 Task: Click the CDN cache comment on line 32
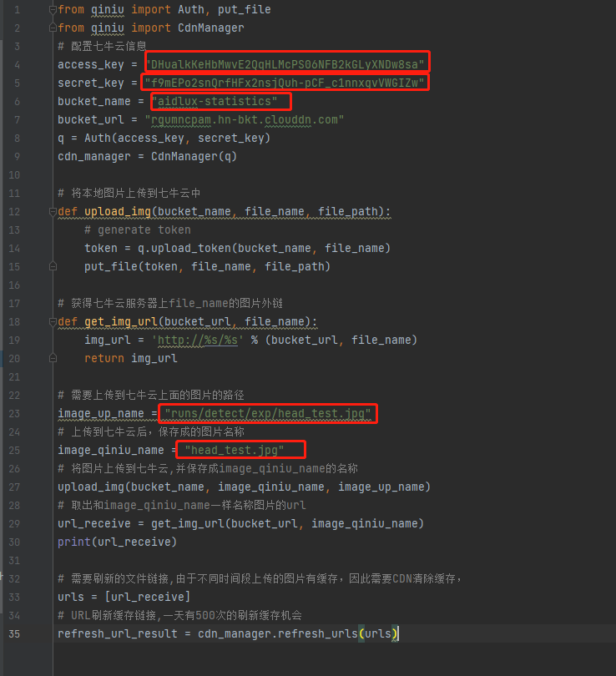260,578
